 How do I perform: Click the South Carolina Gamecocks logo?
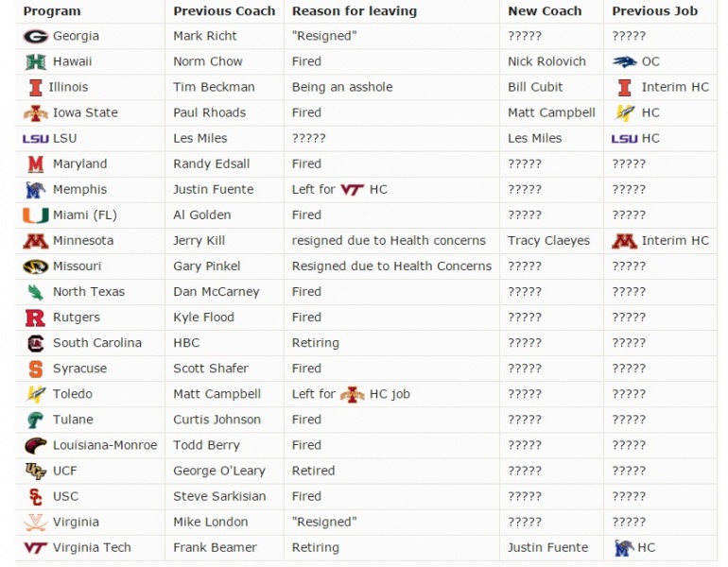tap(36, 343)
